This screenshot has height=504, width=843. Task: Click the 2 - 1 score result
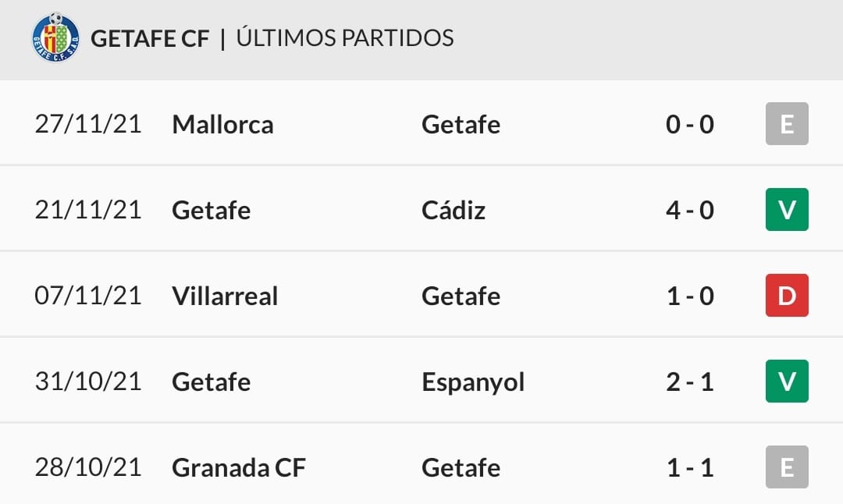click(x=690, y=382)
